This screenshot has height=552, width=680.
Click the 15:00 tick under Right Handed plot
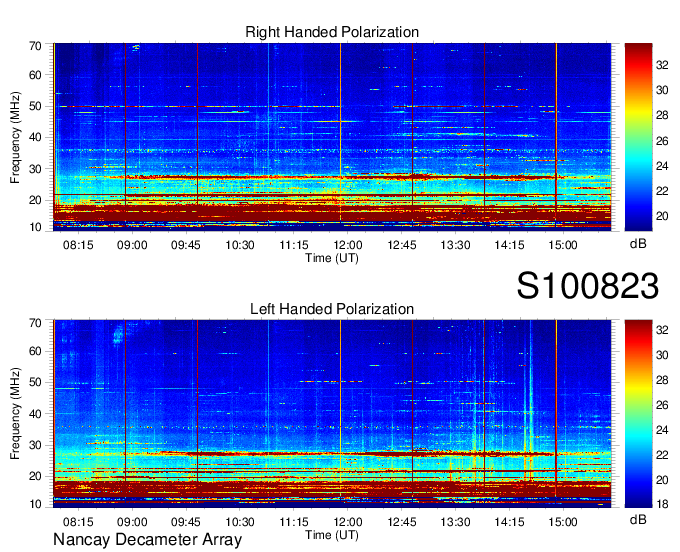[563, 245]
